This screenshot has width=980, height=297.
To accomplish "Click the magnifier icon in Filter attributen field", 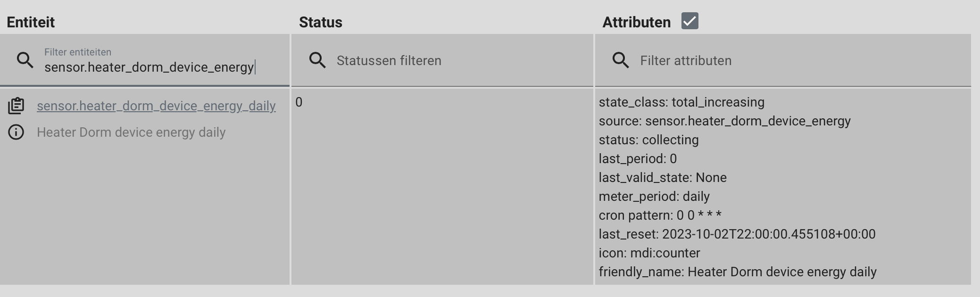I will coord(620,60).
